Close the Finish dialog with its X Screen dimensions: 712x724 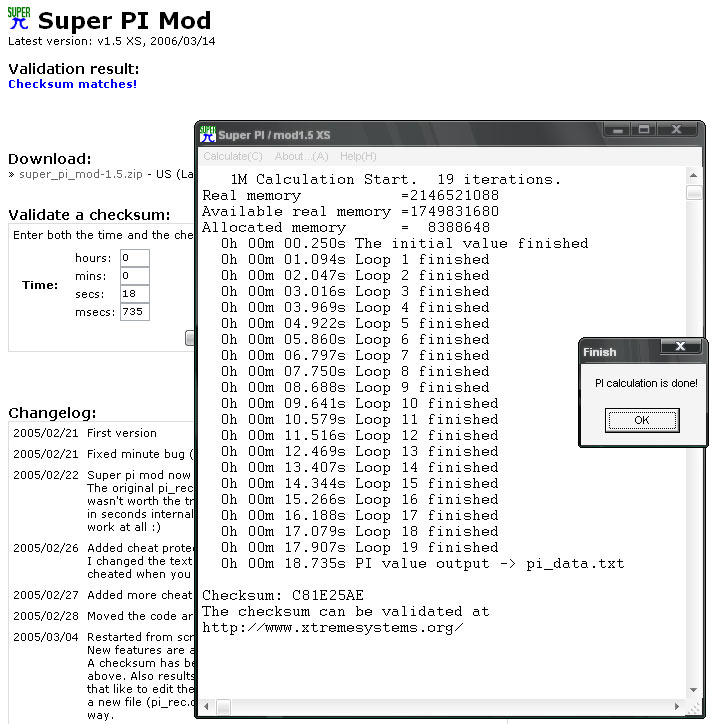[x=680, y=346]
